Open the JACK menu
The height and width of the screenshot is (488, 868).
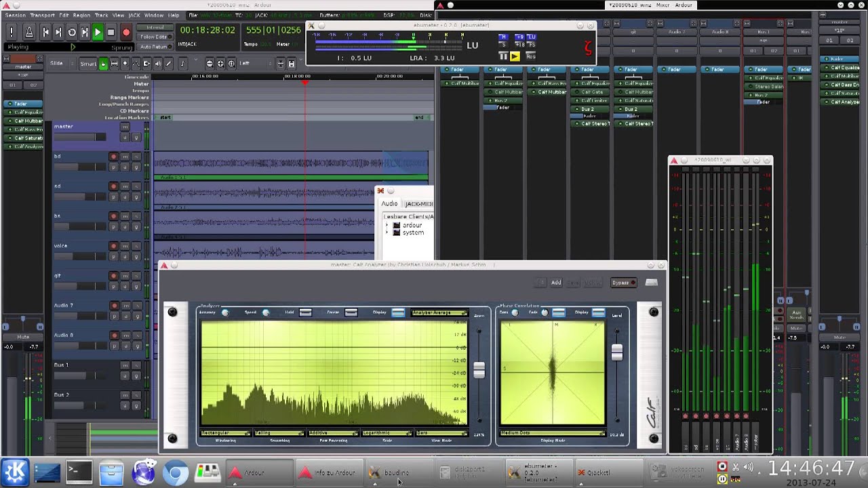[134, 15]
